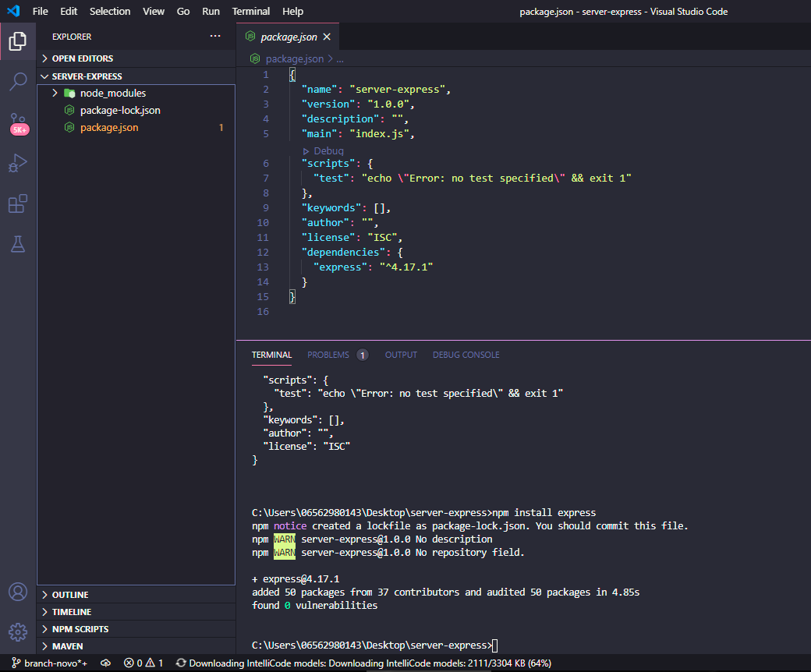Open the Explorer view in activity bar
The image size is (811, 672).
tap(18, 41)
